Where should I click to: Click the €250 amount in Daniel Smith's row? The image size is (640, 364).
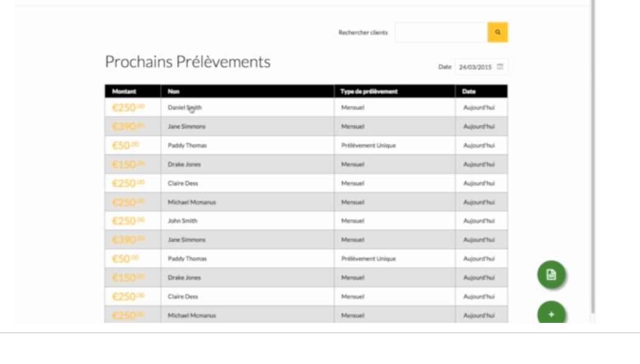tap(128, 108)
